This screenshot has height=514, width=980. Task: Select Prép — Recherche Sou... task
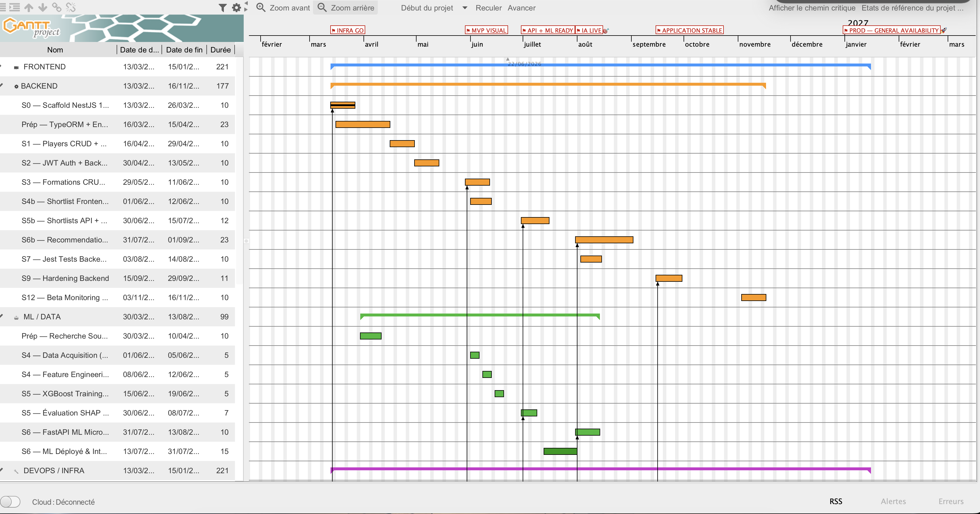(117, 336)
